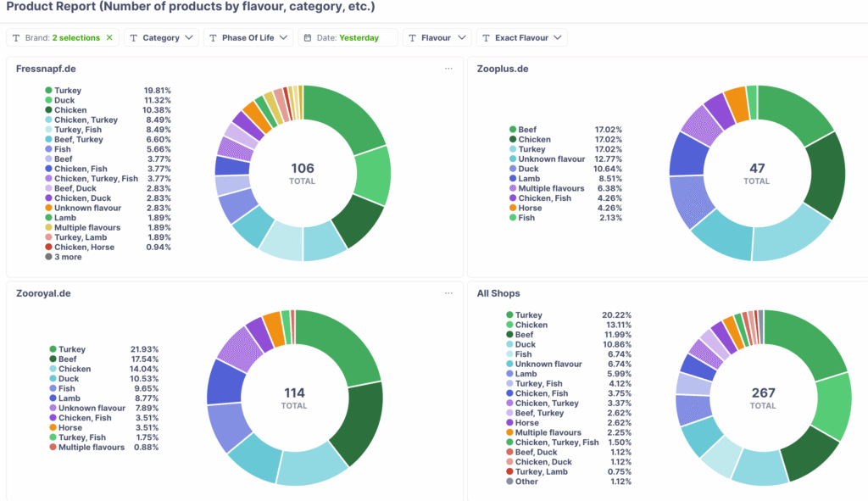868x501 pixels.
Task: Open the Zooroyal.de chart three-dot menu
Action: tap(448, 293)
